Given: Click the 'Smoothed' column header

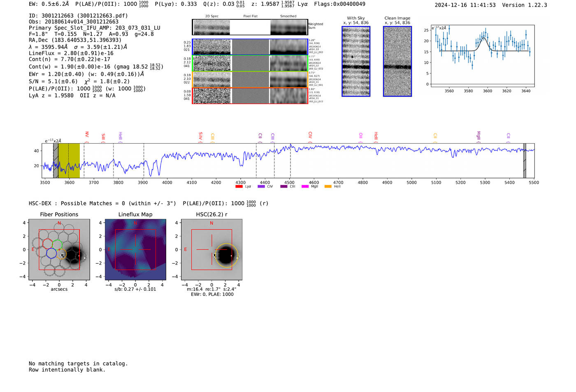Looking at the screenshot, I should (288, 16).
